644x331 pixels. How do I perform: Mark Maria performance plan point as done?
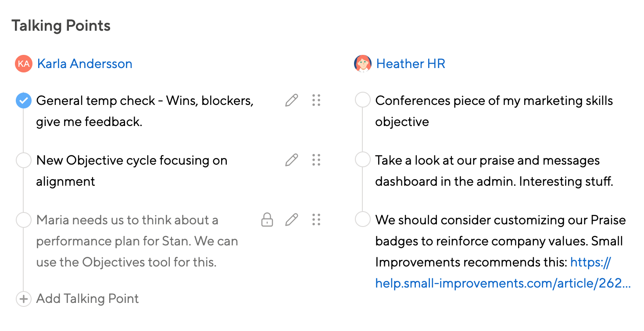[x=24, y=219]
